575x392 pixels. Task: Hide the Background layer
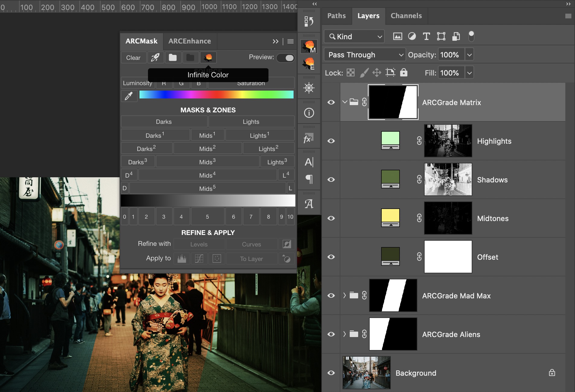click(331, 373)
